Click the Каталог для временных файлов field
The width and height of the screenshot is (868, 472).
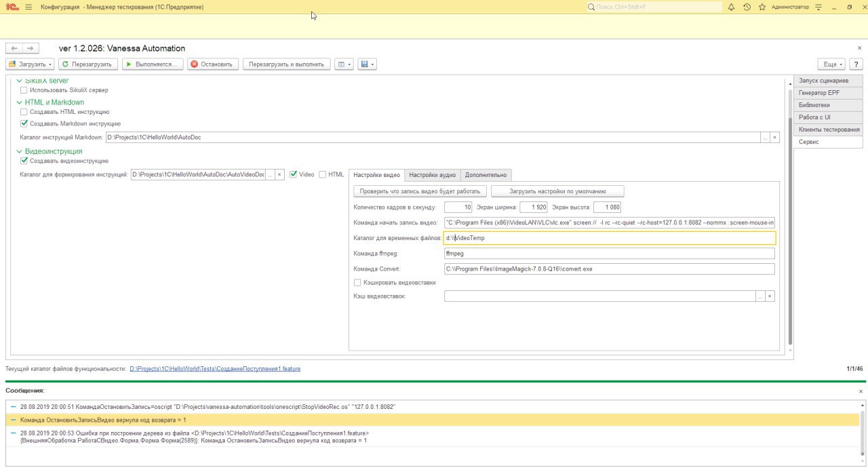(x=609, y=238)
